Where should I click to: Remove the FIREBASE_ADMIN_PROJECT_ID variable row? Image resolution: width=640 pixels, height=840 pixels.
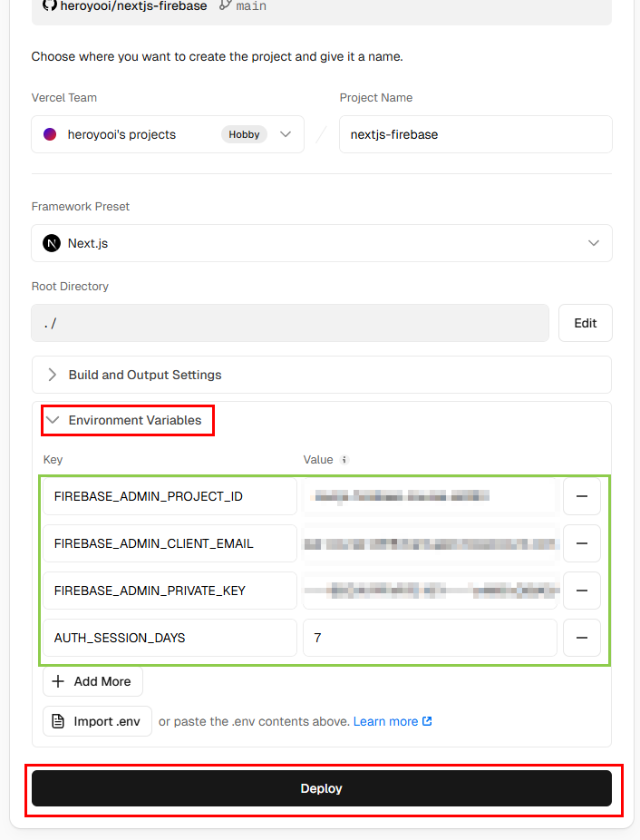point(582,496)
